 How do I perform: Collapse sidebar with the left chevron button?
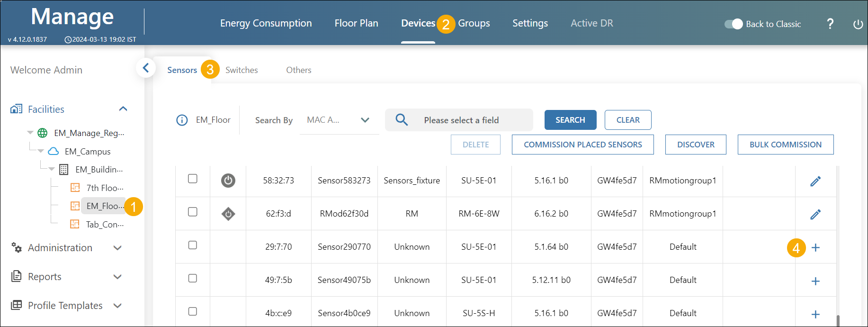(146, 68)
